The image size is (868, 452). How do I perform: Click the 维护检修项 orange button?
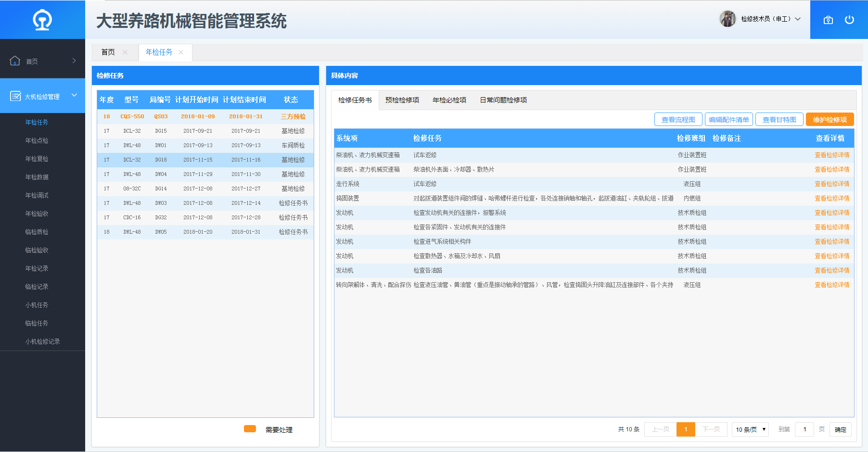(830, 120)
